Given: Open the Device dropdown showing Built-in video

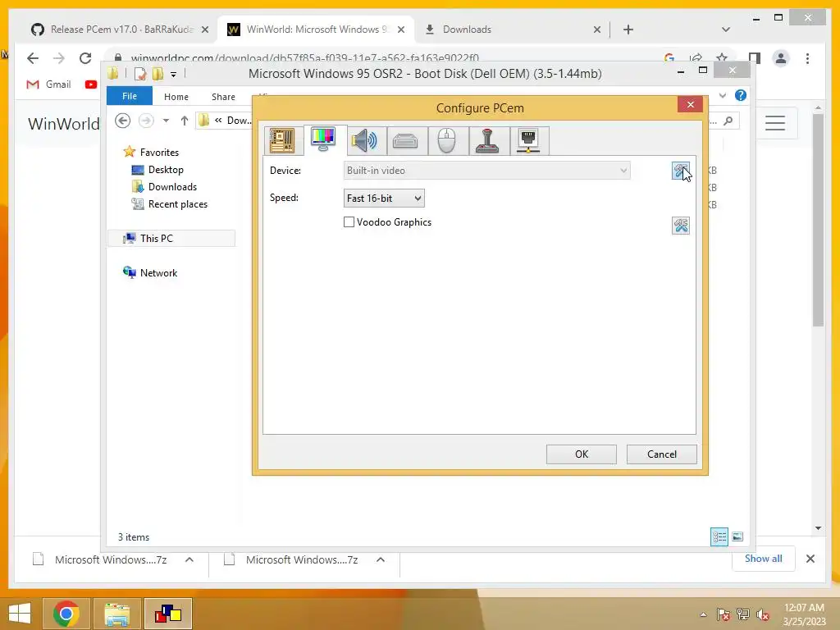Looking at the screenshot, I should click(x=486, y=171).
